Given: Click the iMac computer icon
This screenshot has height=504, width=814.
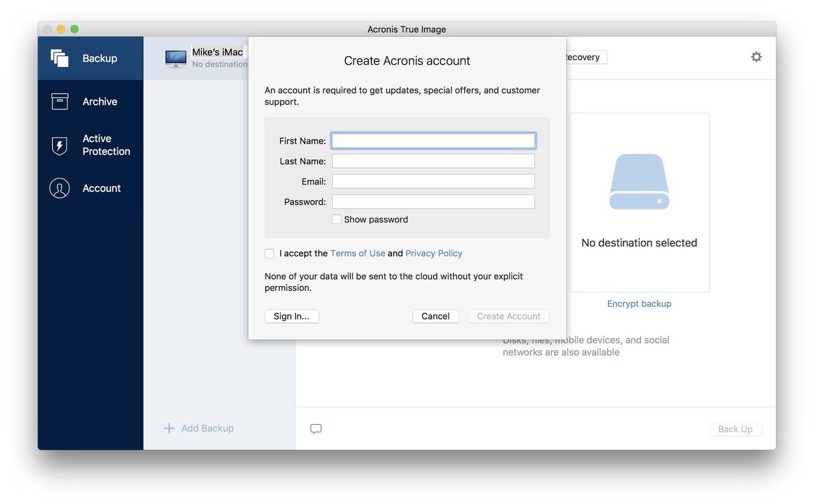Looking at the screenshot, I should pyautogui.click(x=176, y=58).
